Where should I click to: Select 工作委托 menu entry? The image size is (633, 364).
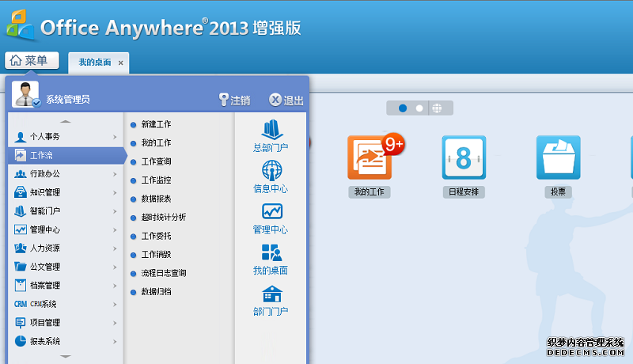coord(156,236)
